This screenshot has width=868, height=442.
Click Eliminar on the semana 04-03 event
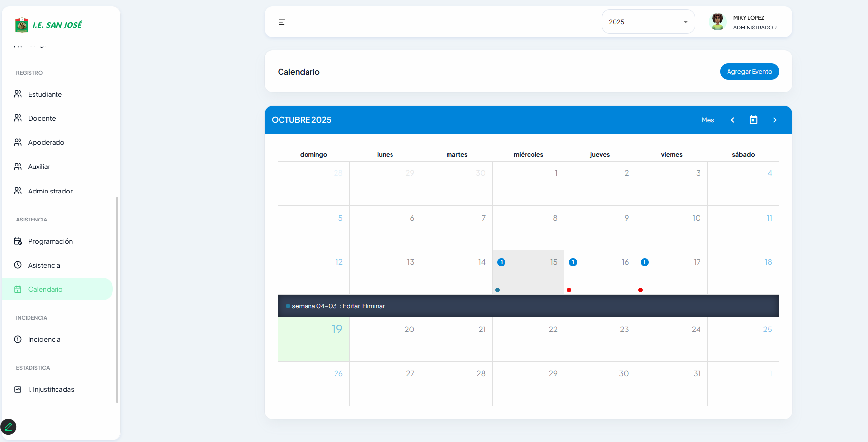[373, 306]
